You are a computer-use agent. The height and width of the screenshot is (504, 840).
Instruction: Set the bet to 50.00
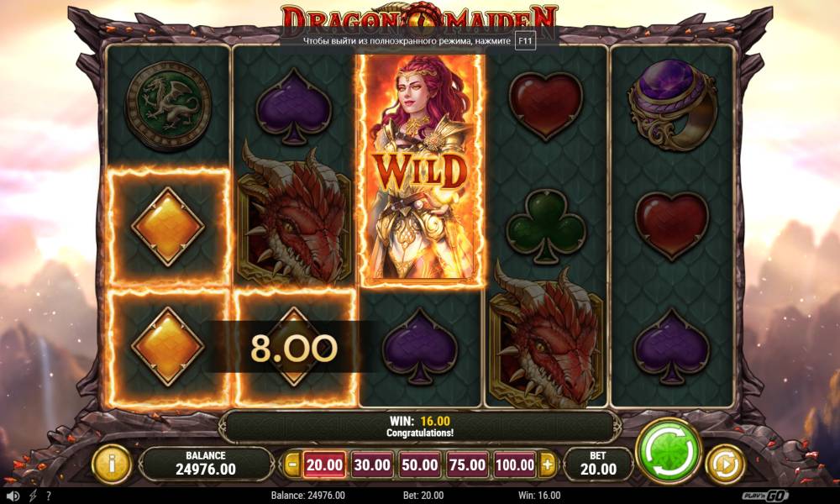[419, 465]
